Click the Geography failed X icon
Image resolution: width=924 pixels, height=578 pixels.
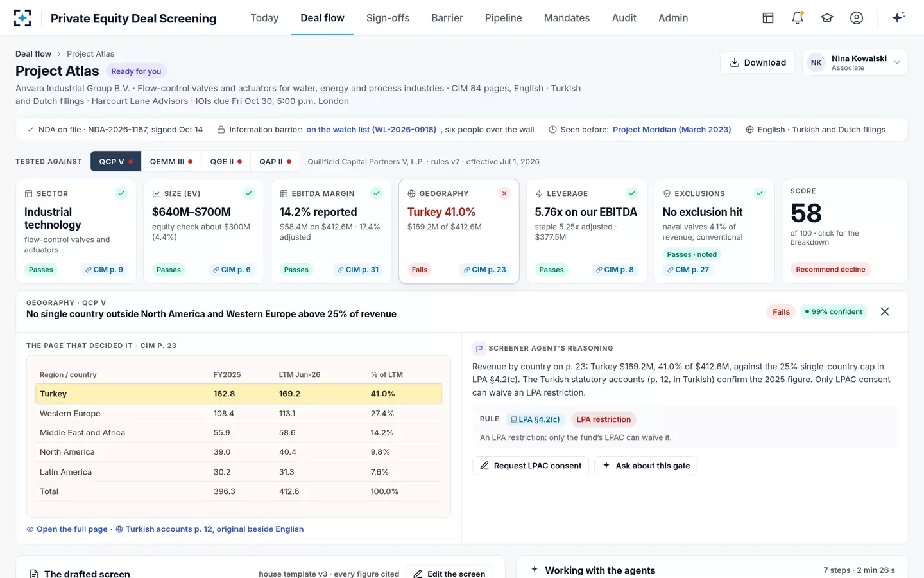click(x=504, y=193)
